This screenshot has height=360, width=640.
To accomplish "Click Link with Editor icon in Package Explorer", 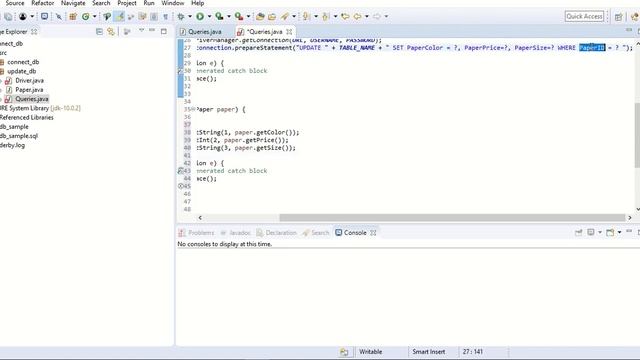I will [111, 31].
